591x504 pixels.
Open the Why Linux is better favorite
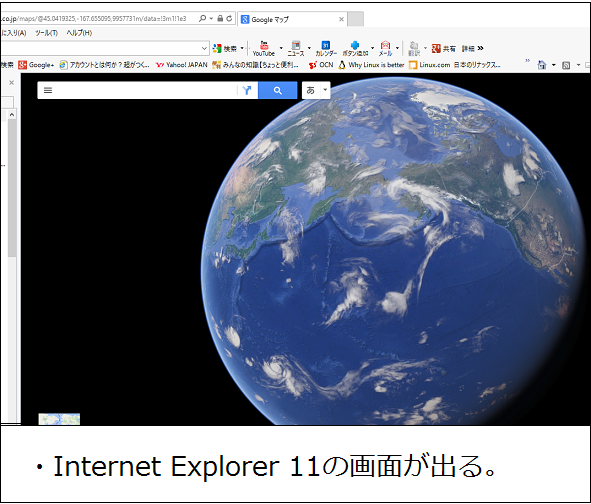click(x=371, y=65)
